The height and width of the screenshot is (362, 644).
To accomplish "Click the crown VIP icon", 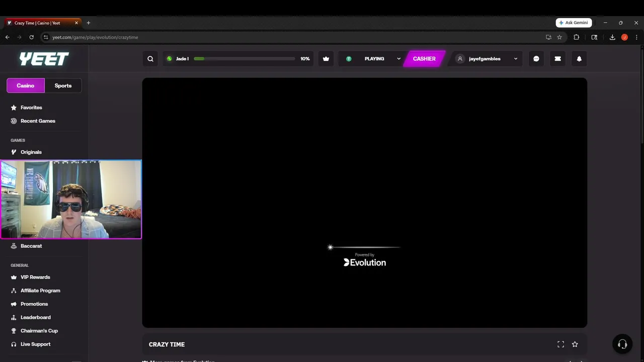I will click(x=326, y=59).
